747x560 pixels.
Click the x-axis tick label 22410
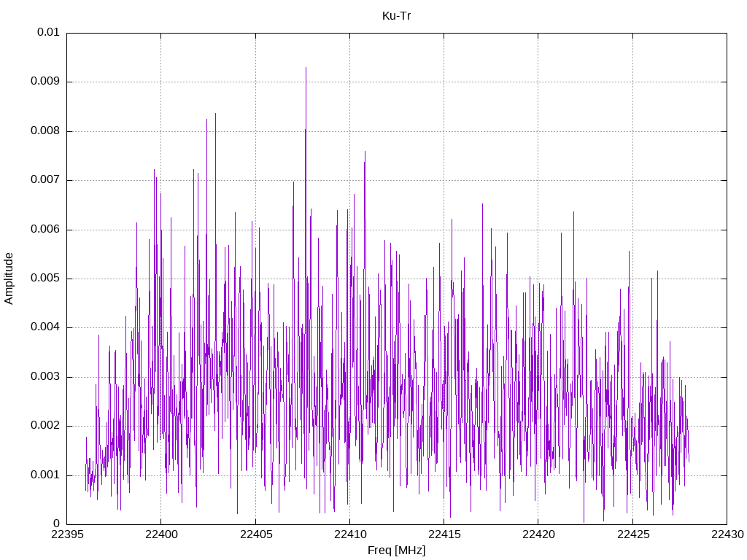(x=349, y=534)
